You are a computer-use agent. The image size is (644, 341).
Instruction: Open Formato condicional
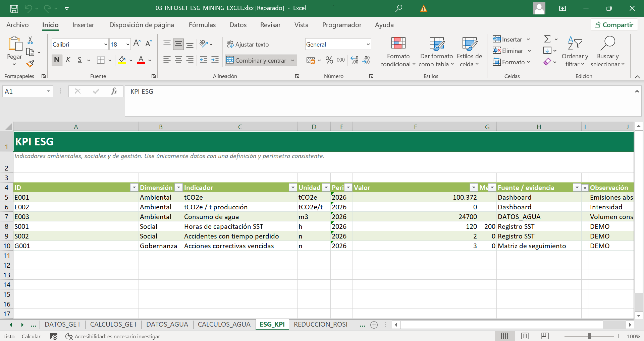coord(398,52)
